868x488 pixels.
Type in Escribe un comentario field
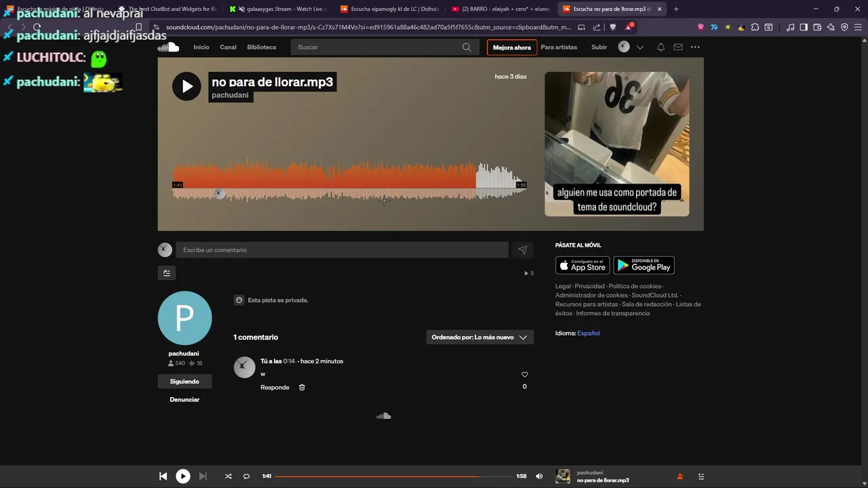click(342, 250)
